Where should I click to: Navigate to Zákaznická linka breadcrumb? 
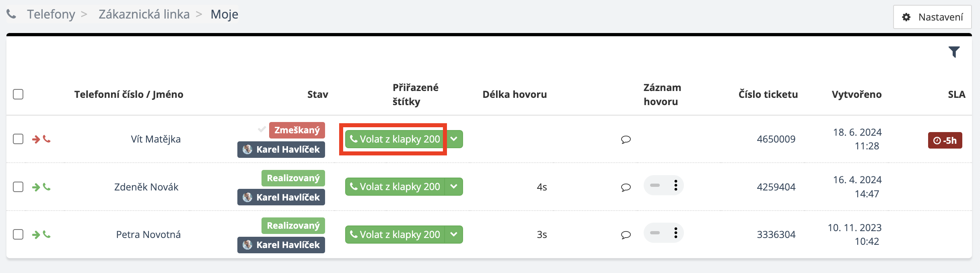(144, 14)
